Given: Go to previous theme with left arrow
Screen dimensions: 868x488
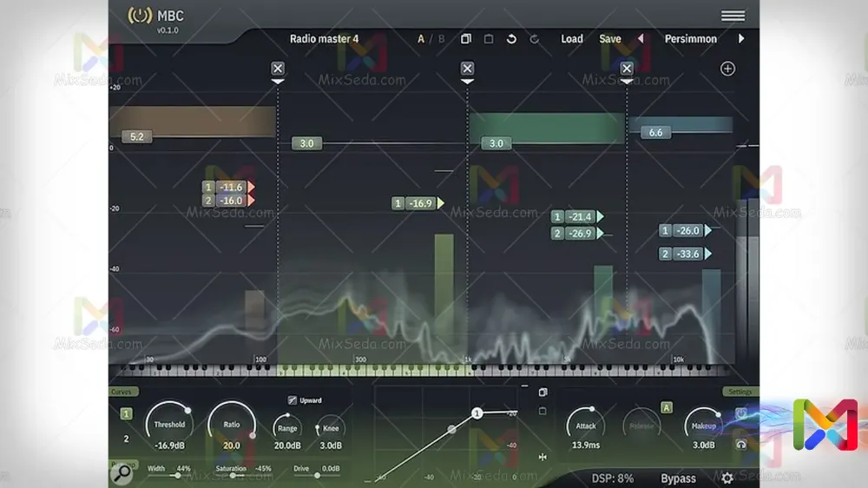Looking at the screenshot, I should 641,39.
